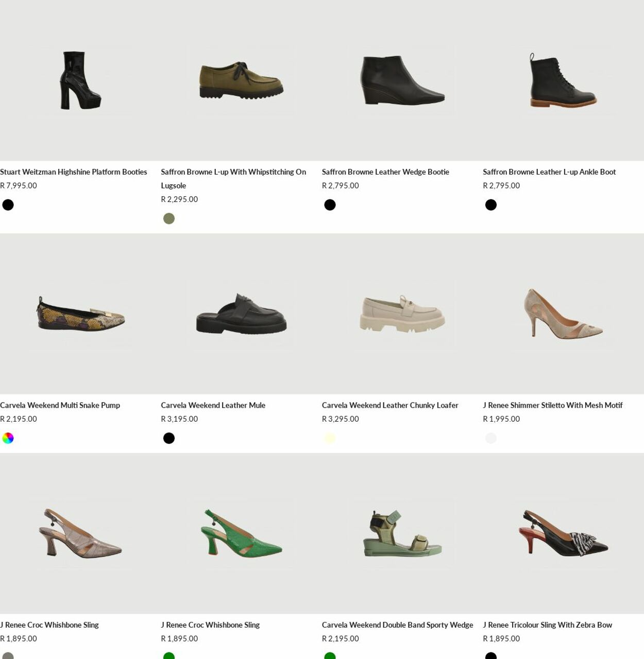Click price R 2,295.00
Viewport: 644px width, 659px height.
click(x=179, y=199)
